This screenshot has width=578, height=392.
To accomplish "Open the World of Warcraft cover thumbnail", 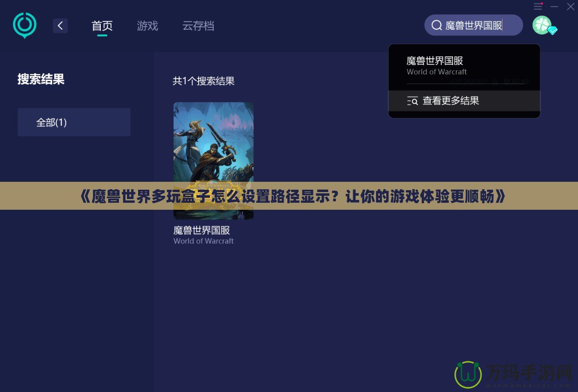I will pos(214,161).
